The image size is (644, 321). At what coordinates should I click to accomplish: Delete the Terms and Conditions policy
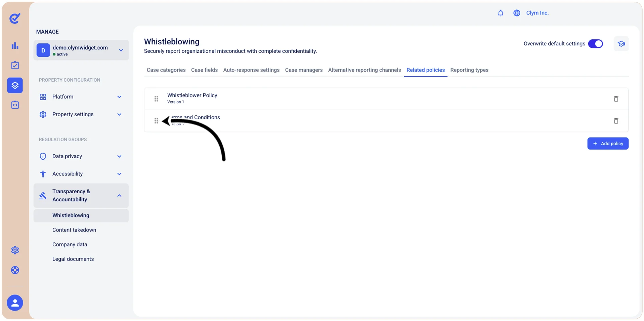tap(616, 121)
